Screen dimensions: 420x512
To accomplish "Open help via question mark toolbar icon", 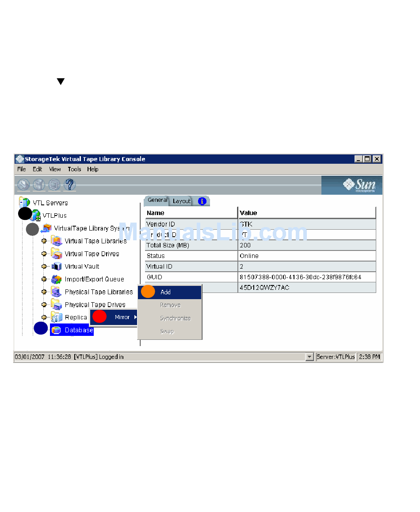I will (69, 185).
